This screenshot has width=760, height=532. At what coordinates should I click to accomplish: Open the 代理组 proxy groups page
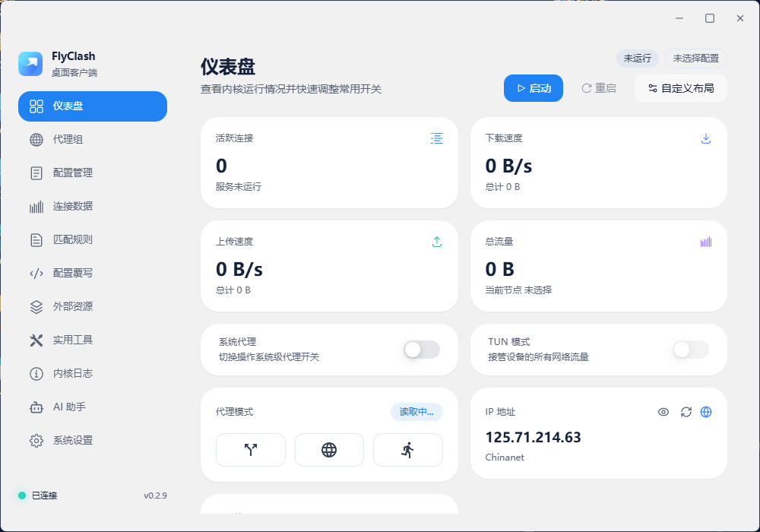click(93, 140)
